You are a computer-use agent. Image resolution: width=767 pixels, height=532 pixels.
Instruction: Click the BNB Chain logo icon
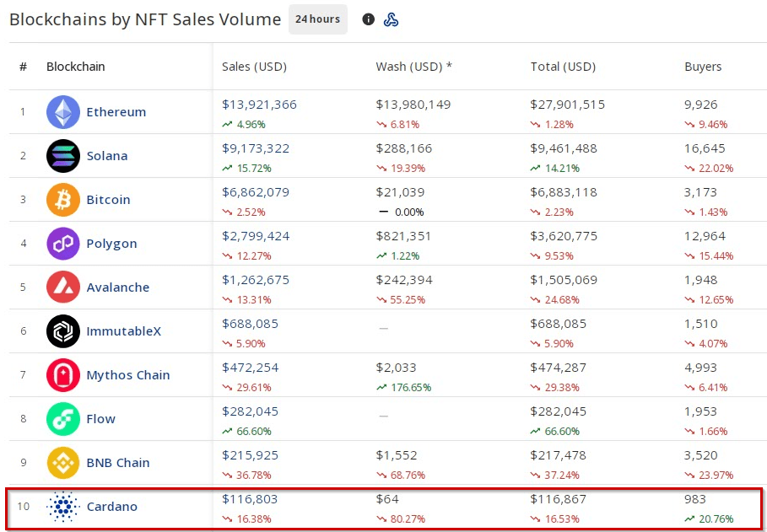point(63,463)
